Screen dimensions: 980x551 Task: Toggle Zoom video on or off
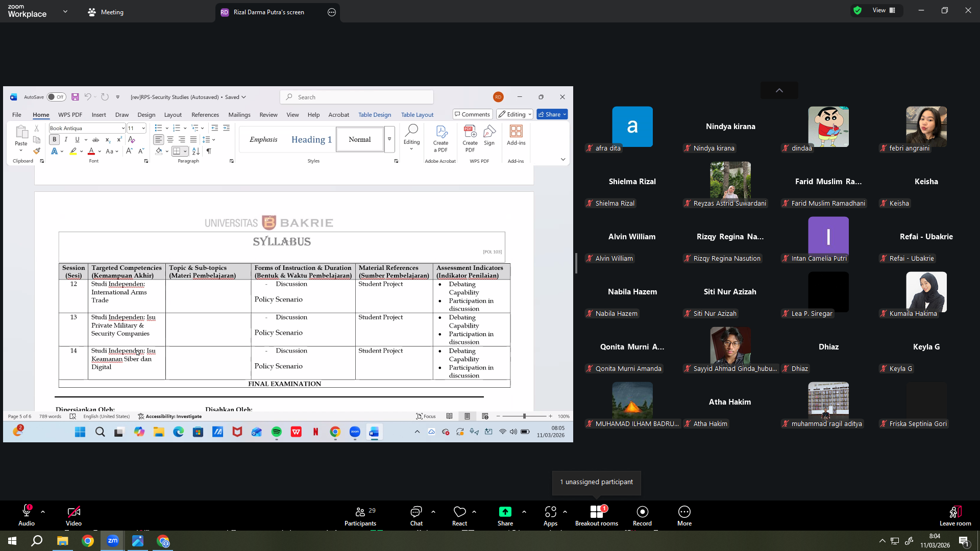click(x=73, y=515)
